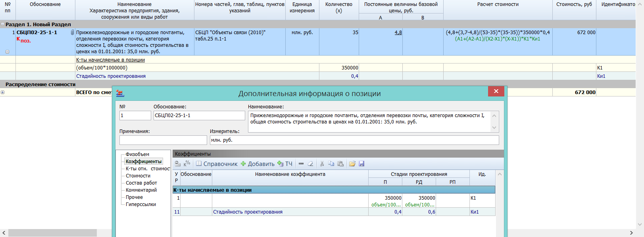Select Физобъем in the left tree

pyautogui.click(x=137, y=154)
